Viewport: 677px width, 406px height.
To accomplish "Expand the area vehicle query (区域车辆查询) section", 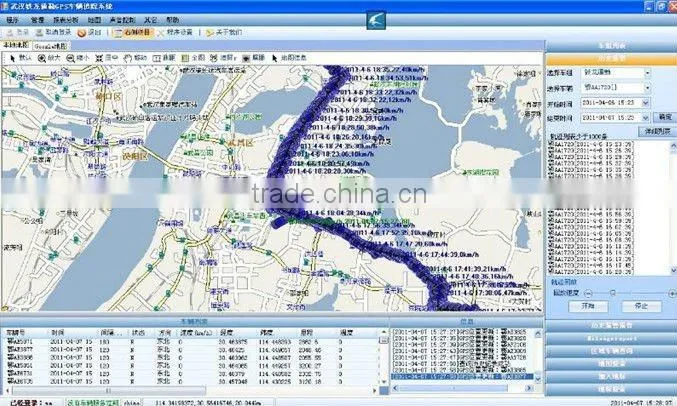I will tap(611, 351).
